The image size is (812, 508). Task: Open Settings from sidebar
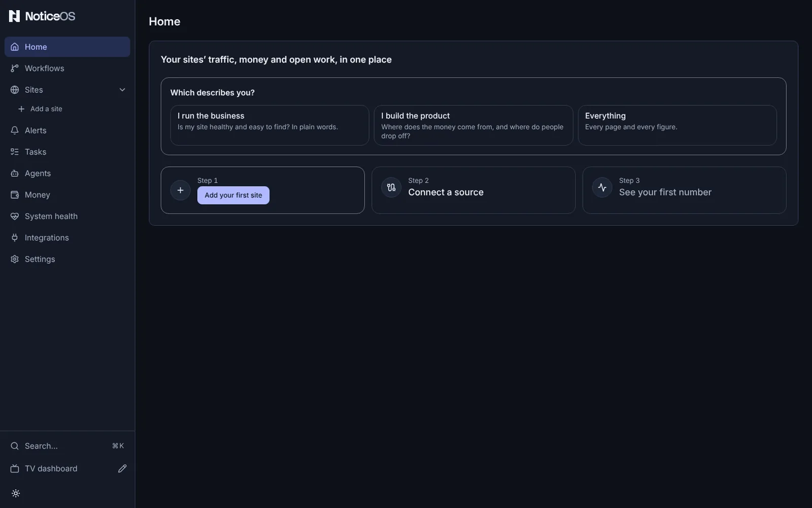[x=67, y=259]
